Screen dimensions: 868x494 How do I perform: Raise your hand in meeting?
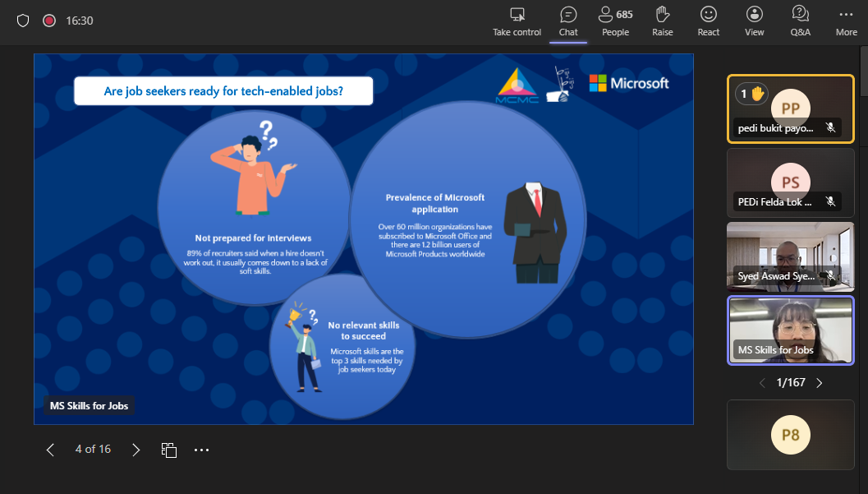[662, 15]
